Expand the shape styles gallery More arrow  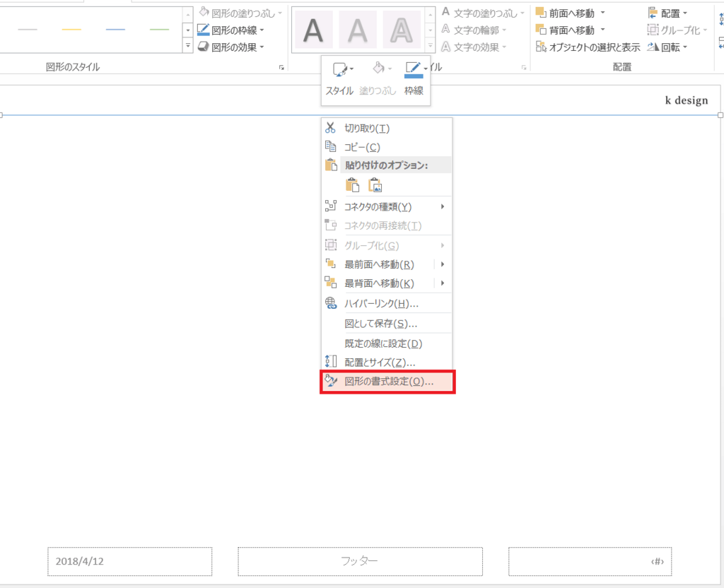coord(188,46)
